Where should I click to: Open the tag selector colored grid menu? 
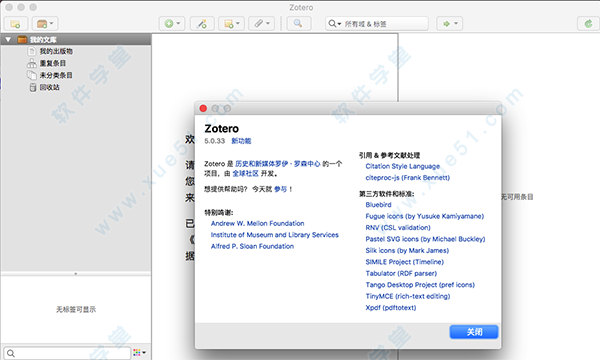[139, 352]
